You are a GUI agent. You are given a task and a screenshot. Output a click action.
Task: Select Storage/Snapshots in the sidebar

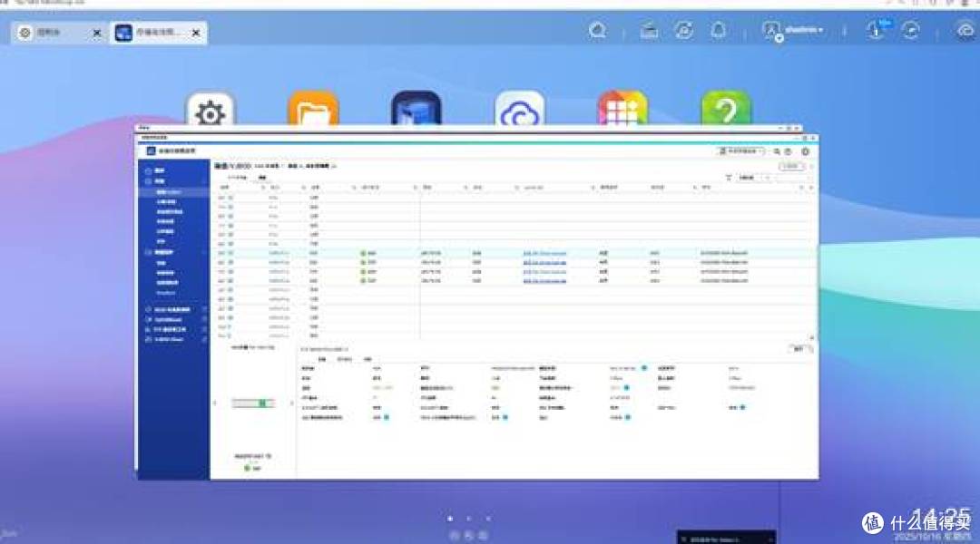tap(166, 202)
